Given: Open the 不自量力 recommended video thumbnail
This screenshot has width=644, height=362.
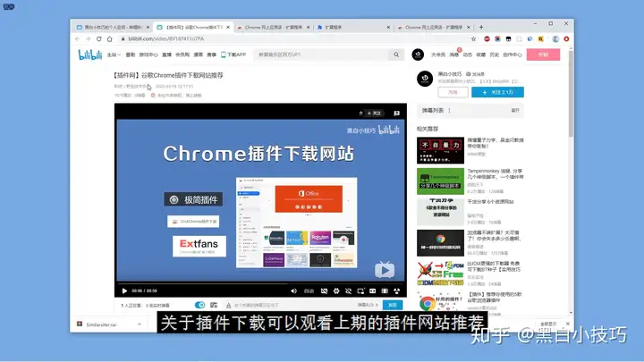Looking at the screenshot, I should (440, 150).
